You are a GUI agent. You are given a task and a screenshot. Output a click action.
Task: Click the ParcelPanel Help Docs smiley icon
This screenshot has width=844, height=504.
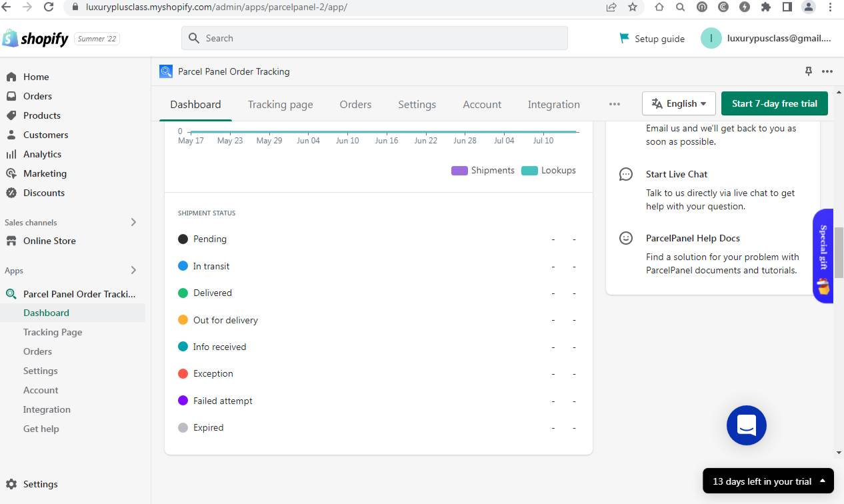point(626,238)
